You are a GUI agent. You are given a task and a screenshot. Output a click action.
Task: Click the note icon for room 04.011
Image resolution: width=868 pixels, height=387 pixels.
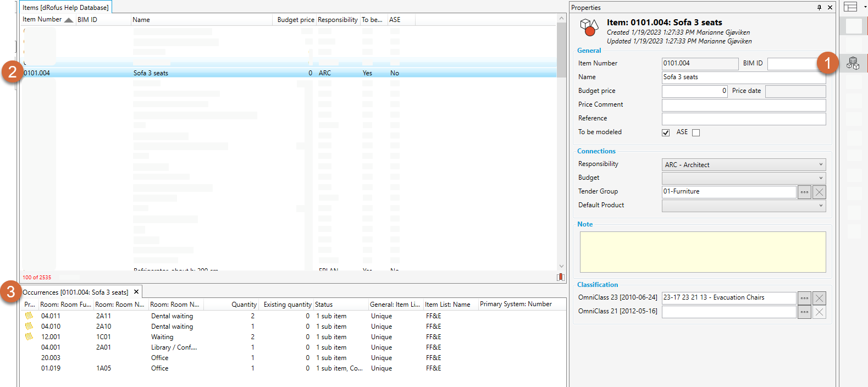tap(29, 316)
